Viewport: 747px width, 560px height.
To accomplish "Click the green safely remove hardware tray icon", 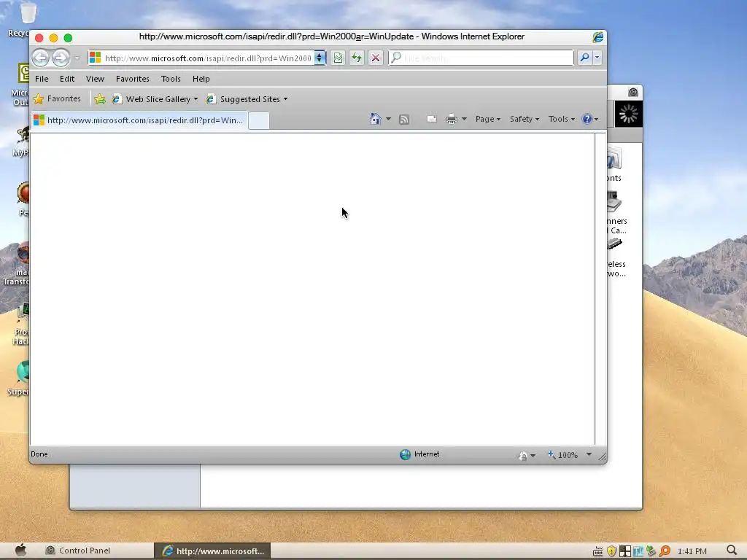I will 651,551.
